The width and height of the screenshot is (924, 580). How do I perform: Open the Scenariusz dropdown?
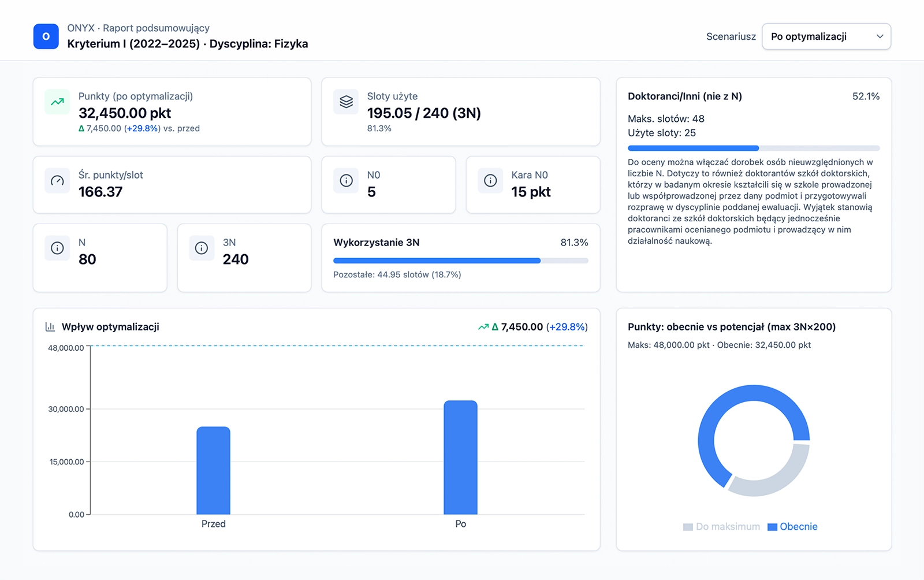coord(826,36)
